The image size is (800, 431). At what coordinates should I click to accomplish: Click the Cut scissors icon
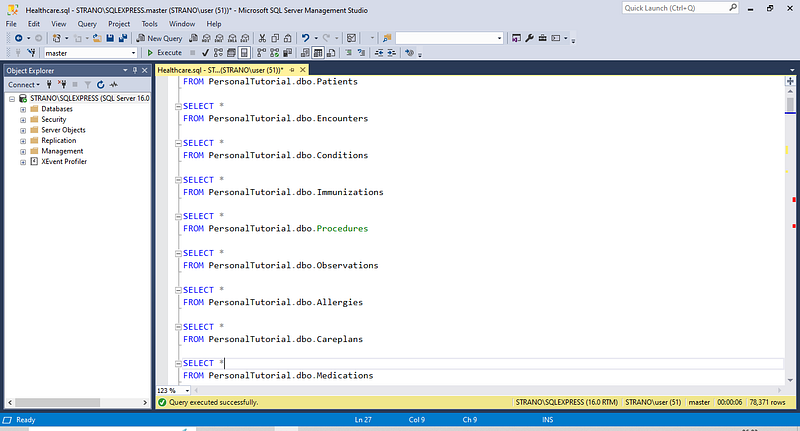point(262,38)
